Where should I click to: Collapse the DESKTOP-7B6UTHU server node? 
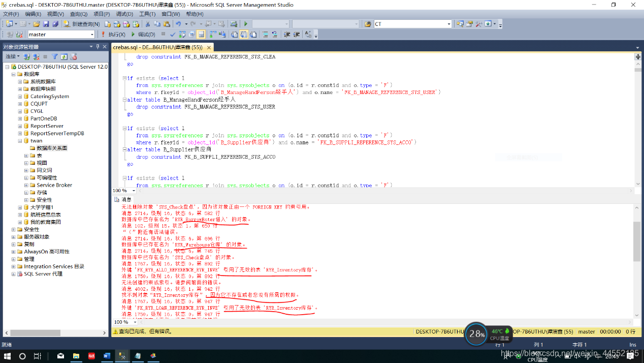(x=7, y=67)
